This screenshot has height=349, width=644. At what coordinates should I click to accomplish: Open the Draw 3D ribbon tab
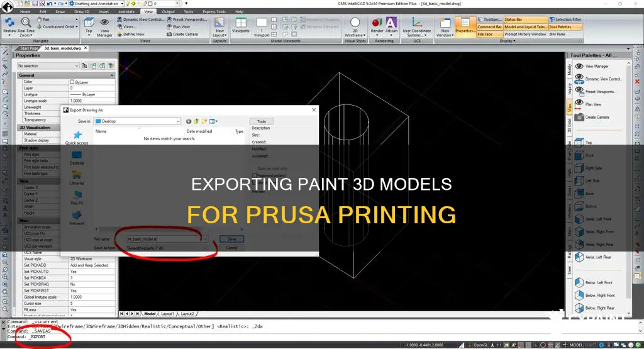(81, 11)
